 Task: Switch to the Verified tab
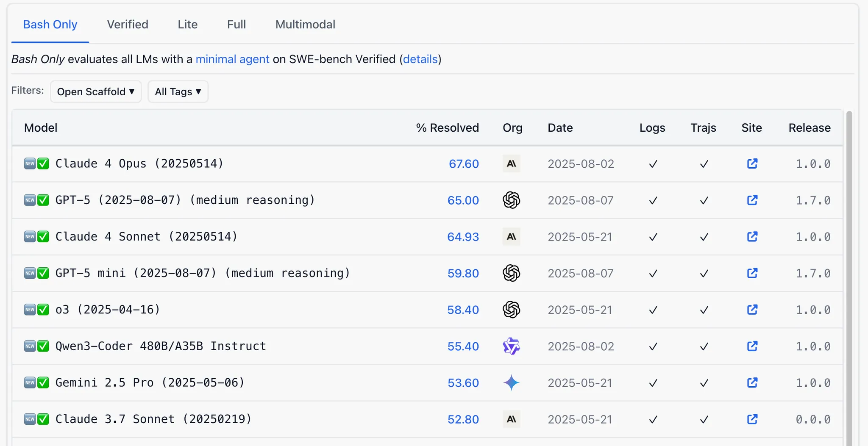click(x=128, y=25)
